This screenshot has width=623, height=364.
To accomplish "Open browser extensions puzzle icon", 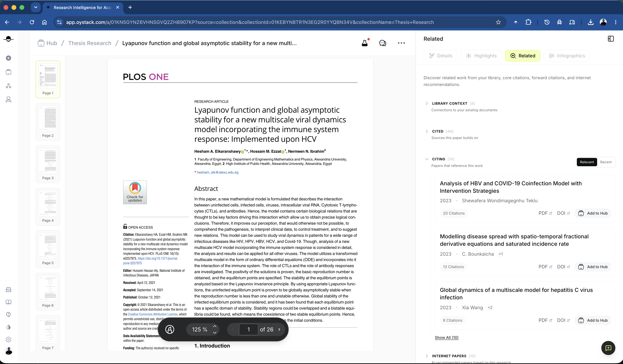I will pyautogui.click(x=528, y=22).
